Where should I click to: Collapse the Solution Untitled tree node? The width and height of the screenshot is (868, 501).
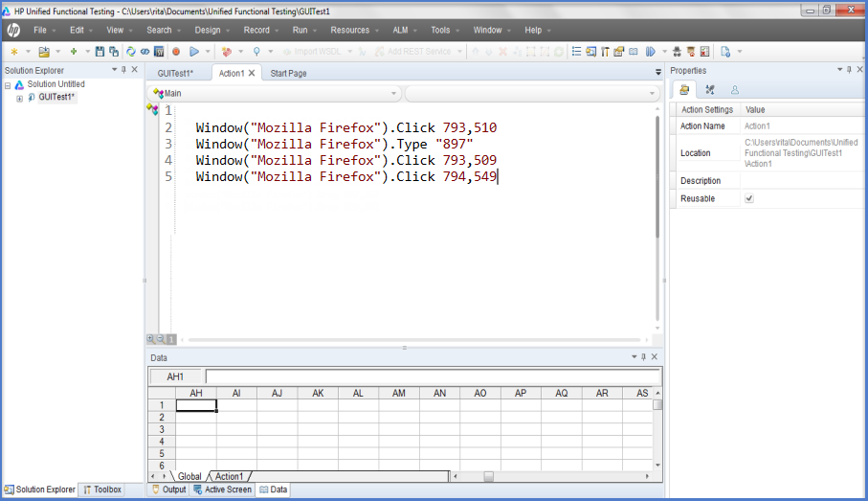pyautogui.click(x=8, y=85)
